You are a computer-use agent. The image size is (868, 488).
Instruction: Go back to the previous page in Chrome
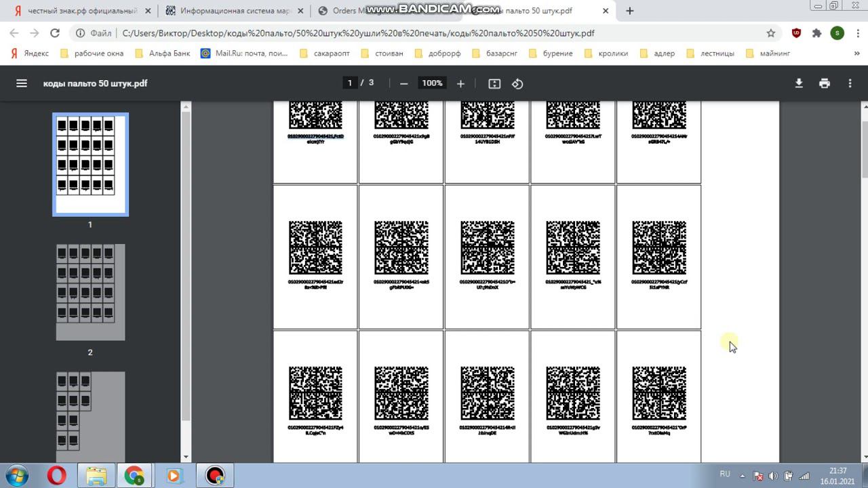[x=14, y=33]
